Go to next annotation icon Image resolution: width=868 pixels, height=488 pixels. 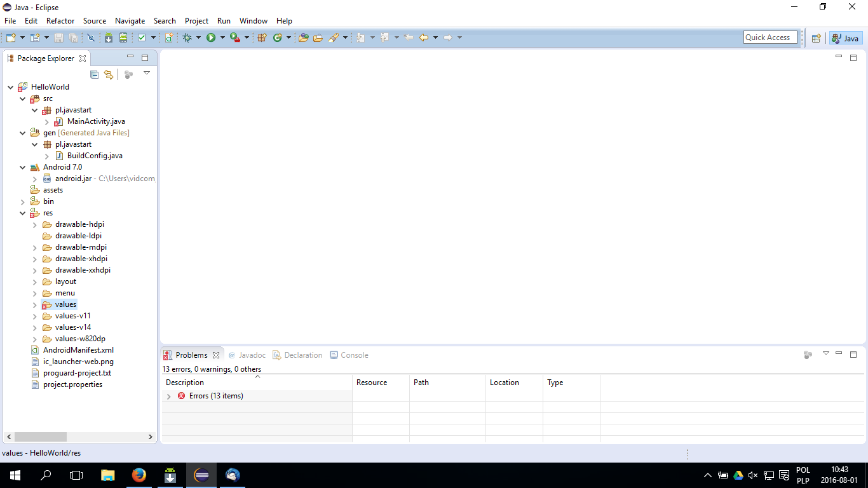coord(361,37)
